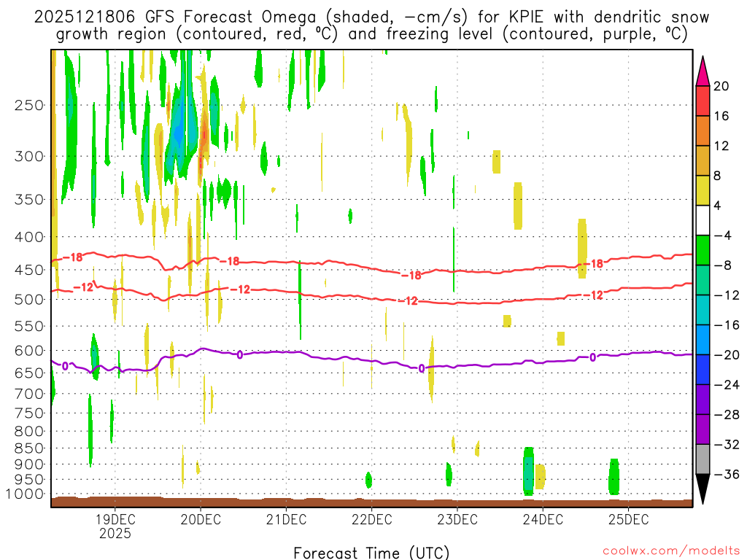Image resolution: width=747 pixels, height=560 pixels.
Task: Click the 21DEC date label
Action: [286, 519]
